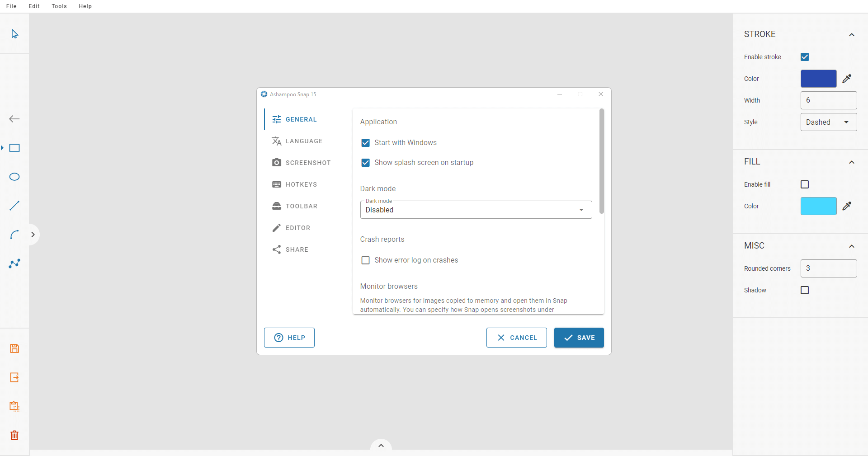Image resolution: width=868 pixels, height=456 pixels.
Task: Save the current capture
Action: point(14,348)
